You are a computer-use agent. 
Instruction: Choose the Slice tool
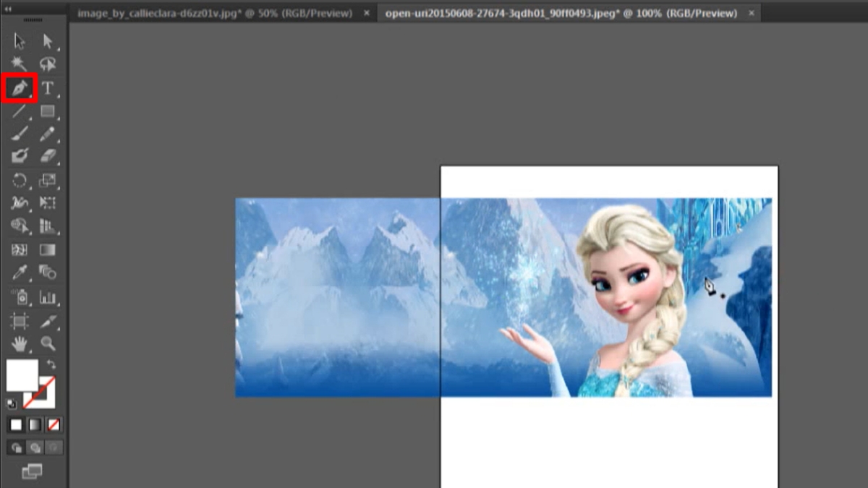click(x=48, y=320)
